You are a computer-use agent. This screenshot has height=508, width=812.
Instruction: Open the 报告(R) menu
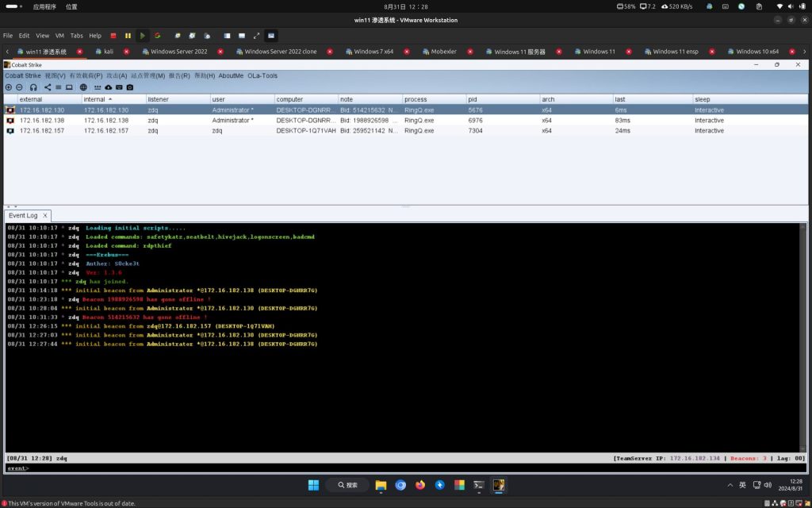tap(179, 75)
